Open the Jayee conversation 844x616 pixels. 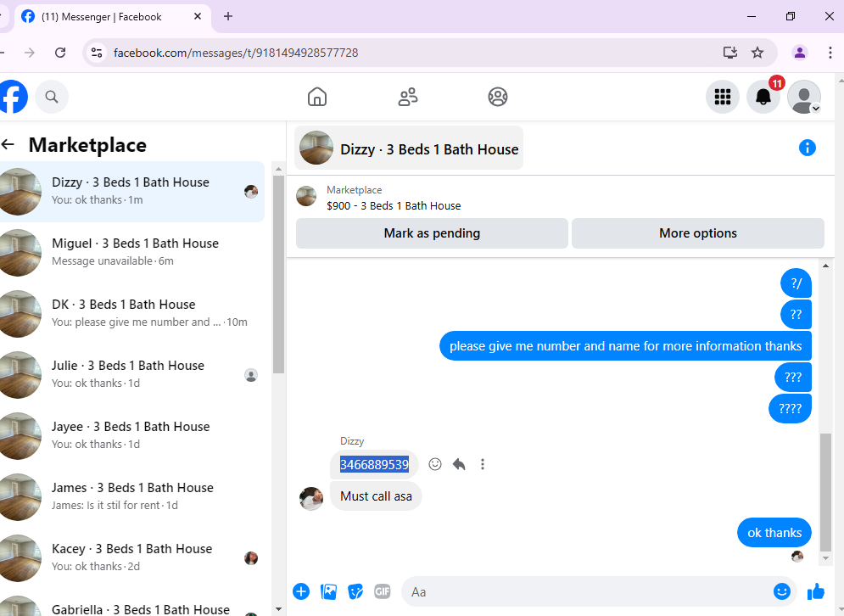(x=131, y=435)
